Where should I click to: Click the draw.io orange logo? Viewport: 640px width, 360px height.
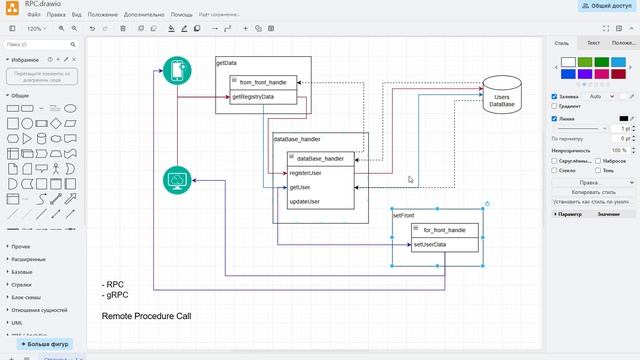(12, 7)
